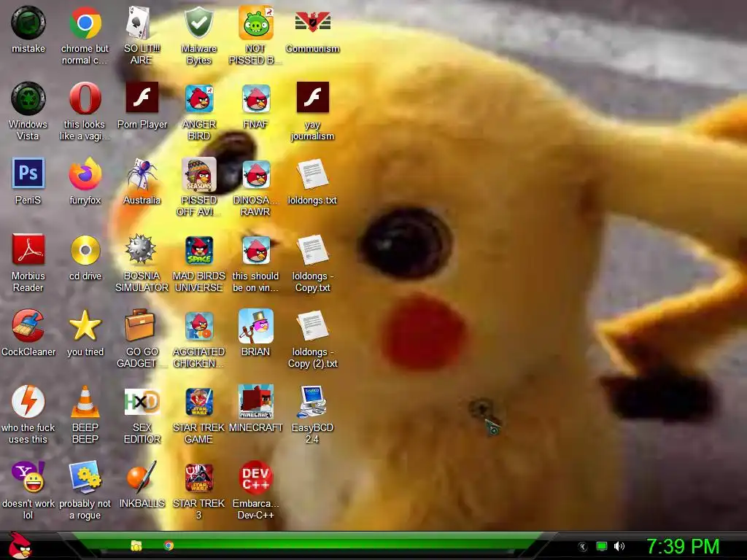Click the 7:39 PM taskbar clock
The width and height of the screenshot is (747, 560).
683,546
